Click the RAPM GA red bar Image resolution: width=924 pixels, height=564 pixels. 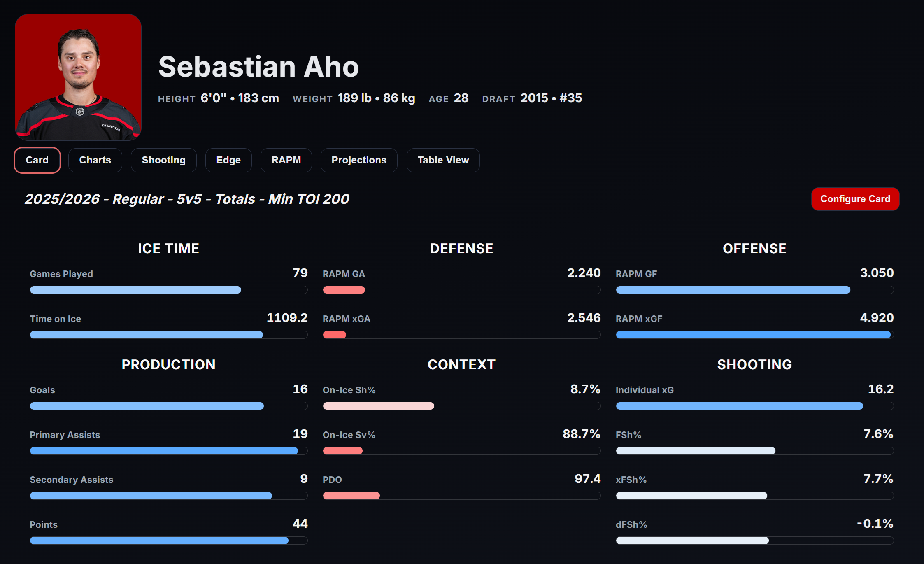click(x=344, y=290)
